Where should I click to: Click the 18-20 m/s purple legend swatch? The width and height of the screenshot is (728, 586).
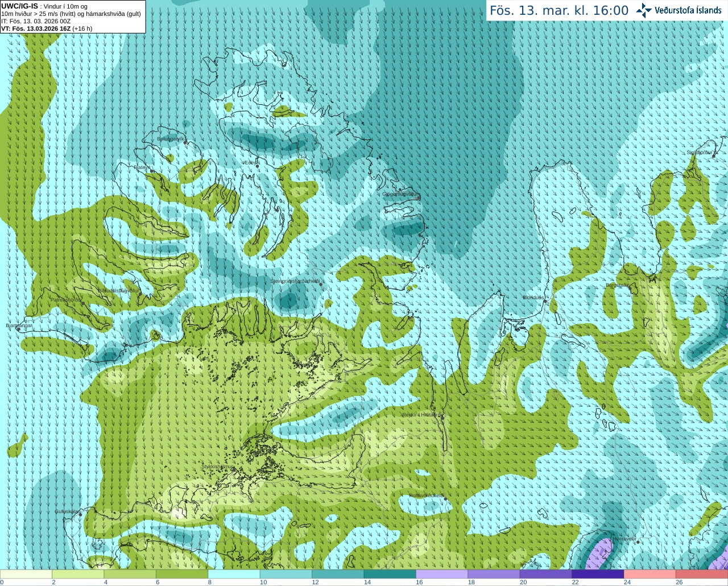[x=494, y=574]
